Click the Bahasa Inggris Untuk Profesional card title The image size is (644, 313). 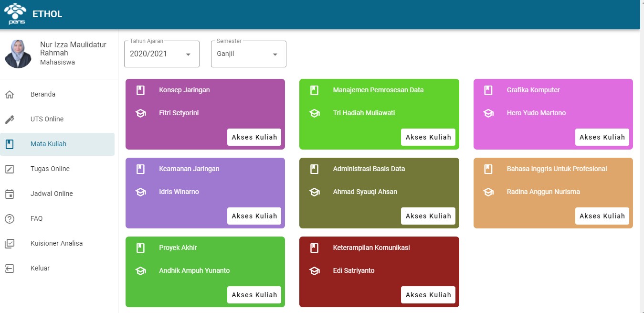[557, 169]
